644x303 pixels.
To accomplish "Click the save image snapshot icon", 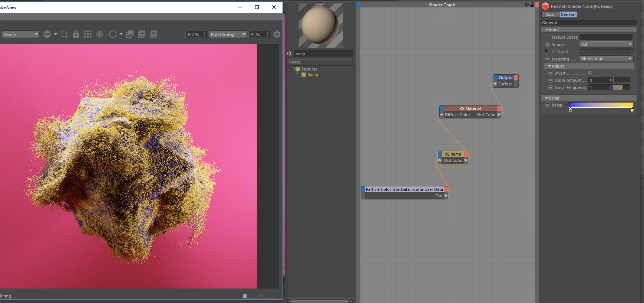I will coord(130,34).
